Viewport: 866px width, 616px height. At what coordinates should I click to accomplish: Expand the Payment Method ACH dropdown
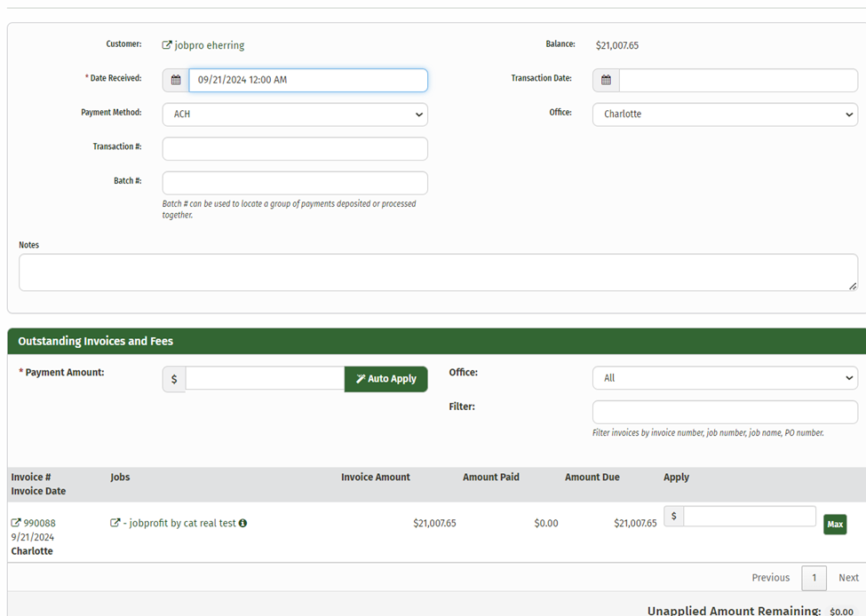[x=295, y=115]
